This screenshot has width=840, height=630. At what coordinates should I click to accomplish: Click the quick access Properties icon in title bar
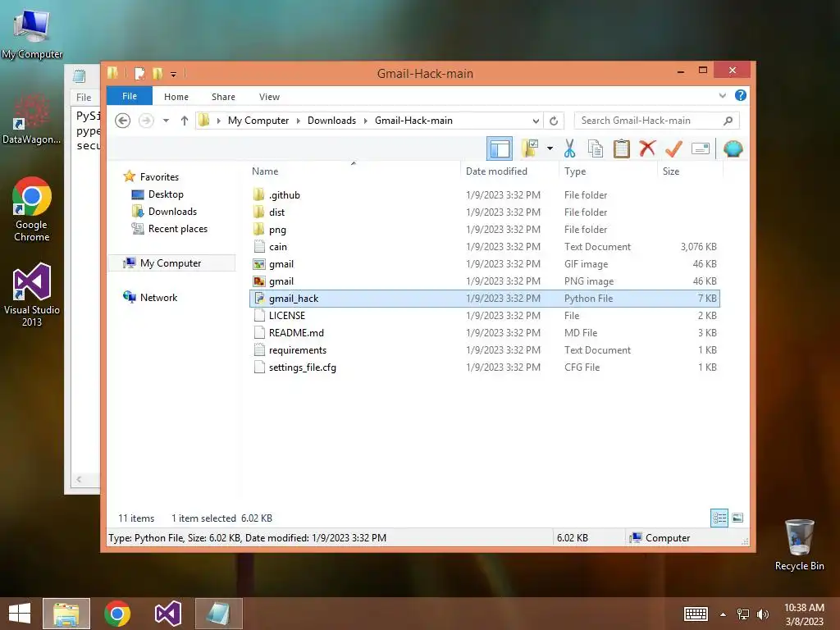(x=139, y=73)
